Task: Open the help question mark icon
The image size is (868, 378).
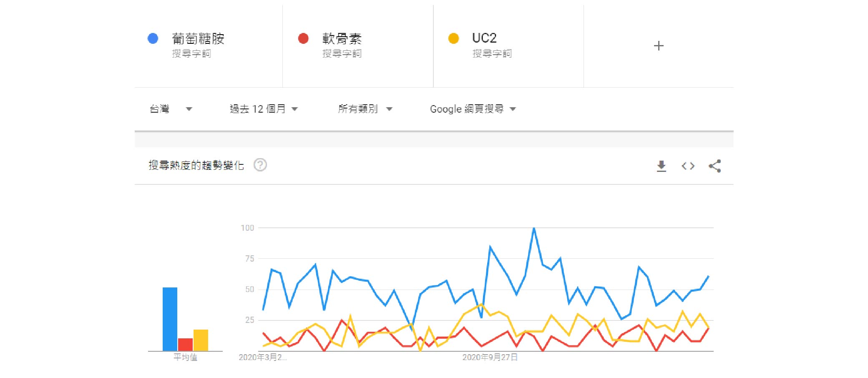Action: pos(260,165)
